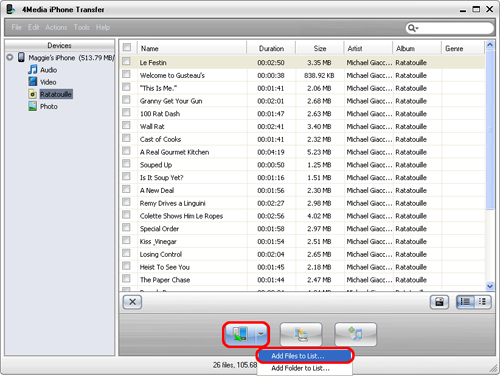Viewport: 500px width, 376px height.
Task: Collapse Maggie's iPhone tree node
Action: (x=10, y=57)
